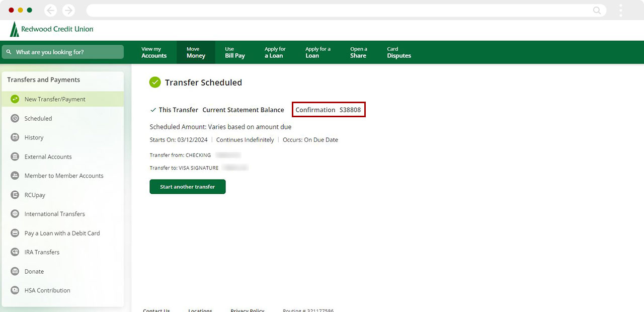The height and width of the screenshot is (312, 644).
Task: Open the Move Money menu
Action: 196,52
